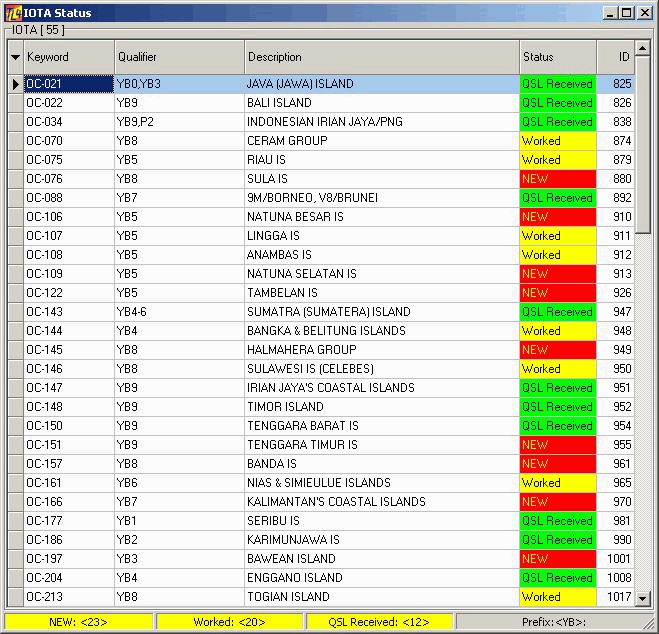The width and height of the screenshot is (659, 634).
Task: Click the YB4-6 qualifier cell
Action: point(179,312)
